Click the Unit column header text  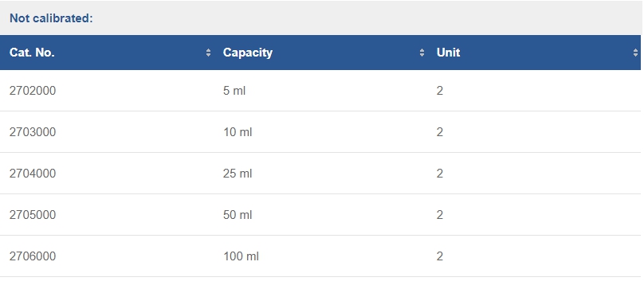[x=448, y=53]
